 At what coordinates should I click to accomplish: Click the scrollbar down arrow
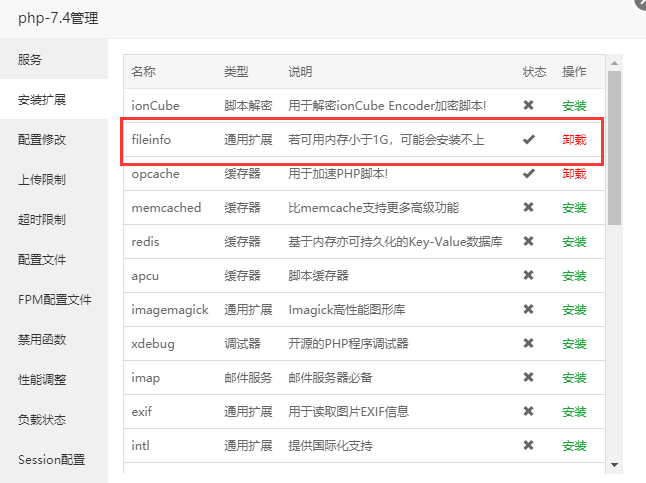614,465
